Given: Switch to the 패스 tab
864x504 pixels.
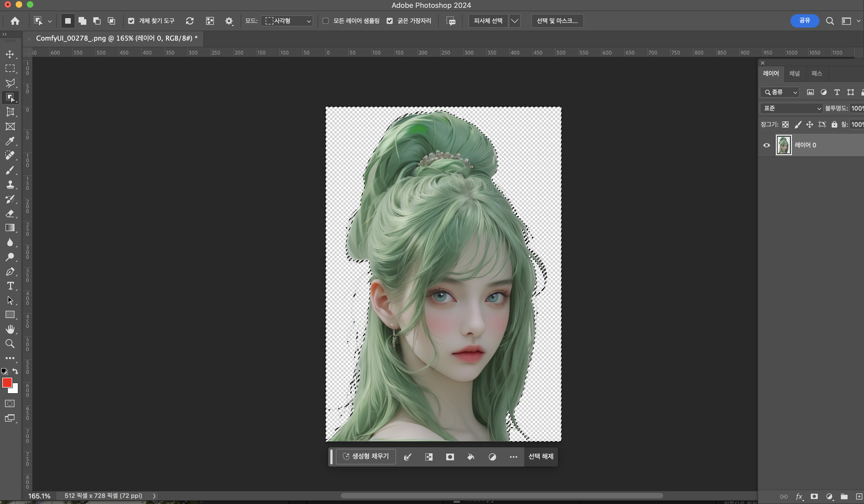Looking at the screenshot, I should [817, 73].
